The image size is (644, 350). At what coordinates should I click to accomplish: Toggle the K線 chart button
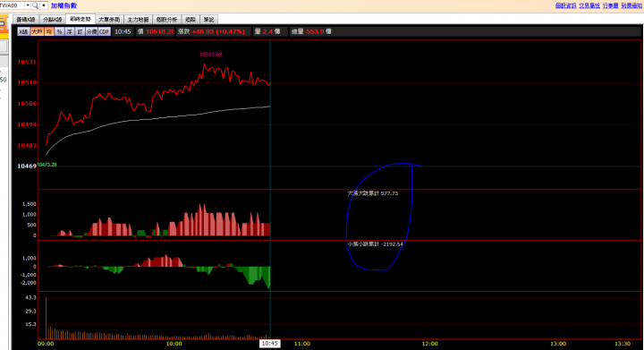click(x=23, y=31)
